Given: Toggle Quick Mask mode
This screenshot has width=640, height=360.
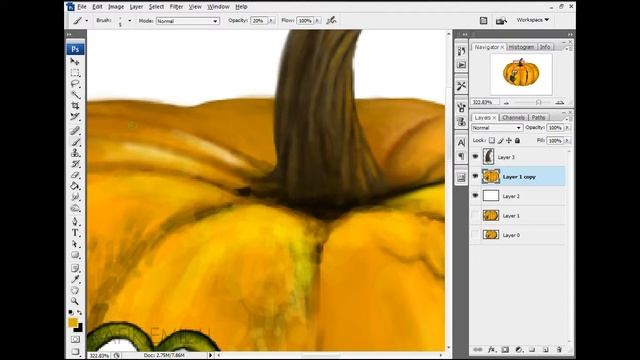Looking at the screenshot, I should pyautogui.click(x=76, y=339).
